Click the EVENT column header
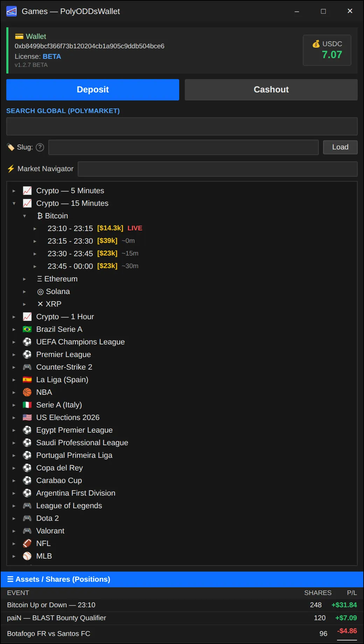 pos(18,593)
